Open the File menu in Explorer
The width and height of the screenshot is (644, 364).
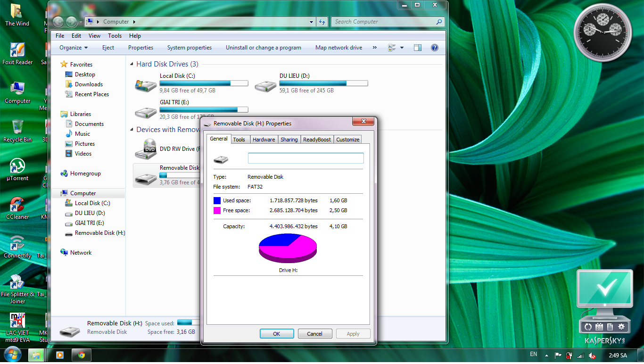[60, 36]
